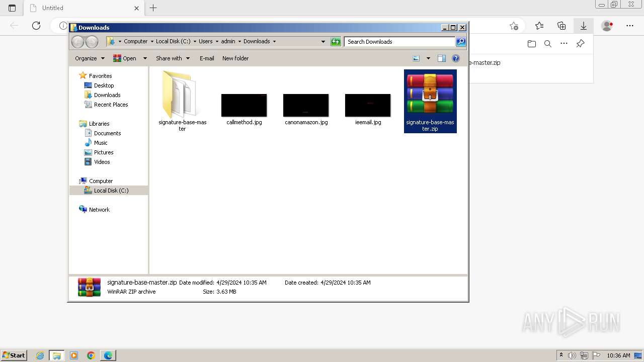The image size is (644, 362).
Task: Pin the Edge downloads panel
Action: pos(580,44)
